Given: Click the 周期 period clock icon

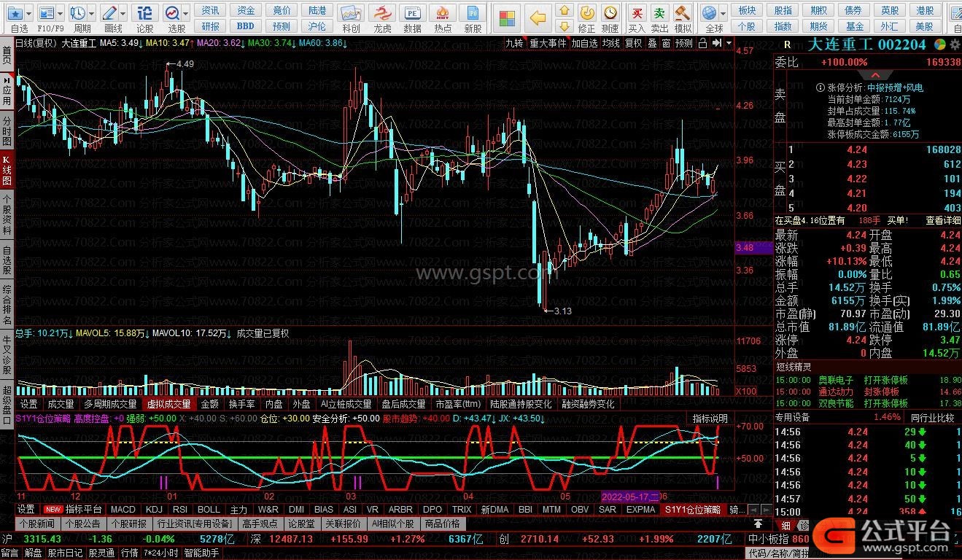Looking at the screenshot, I should click(77, 12).
